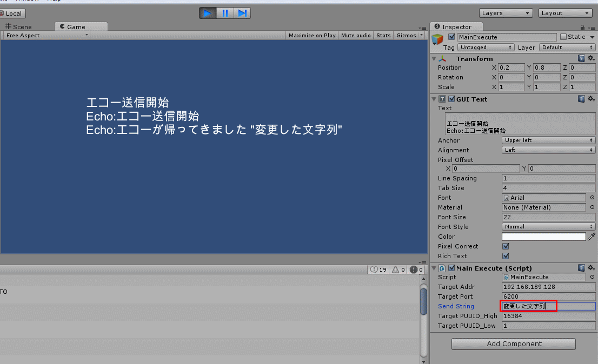Click the Inspector lock icon
This screenshot has height=364, width=598.
(582, 28)
